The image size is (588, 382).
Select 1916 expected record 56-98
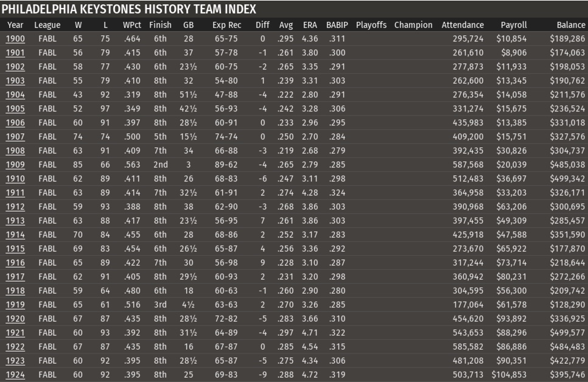(x=226, y=263)
